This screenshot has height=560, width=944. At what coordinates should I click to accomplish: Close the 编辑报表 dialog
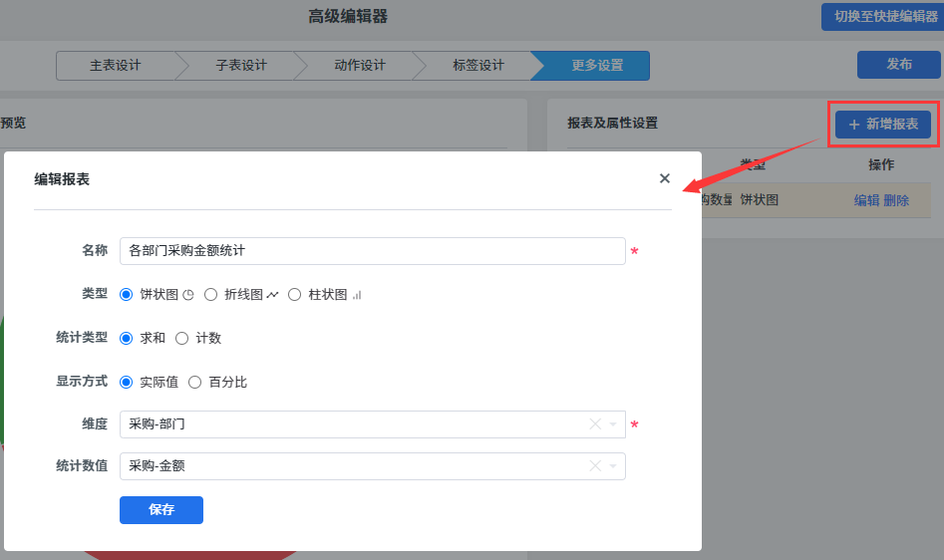(x=665, y=178)
